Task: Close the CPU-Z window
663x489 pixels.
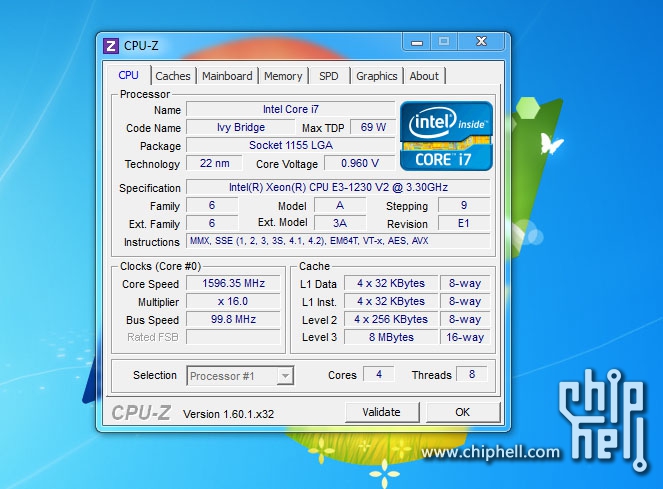Action: click(x=481, y=41)
